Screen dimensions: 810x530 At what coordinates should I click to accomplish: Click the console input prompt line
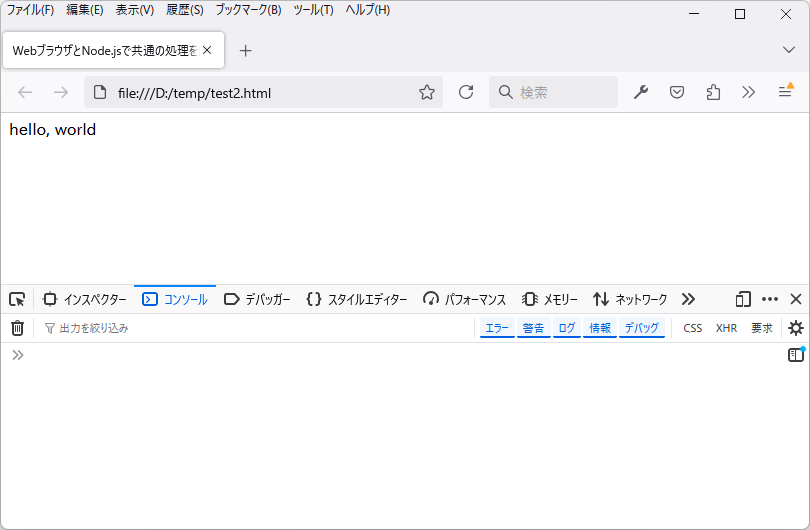coord(398,355)
